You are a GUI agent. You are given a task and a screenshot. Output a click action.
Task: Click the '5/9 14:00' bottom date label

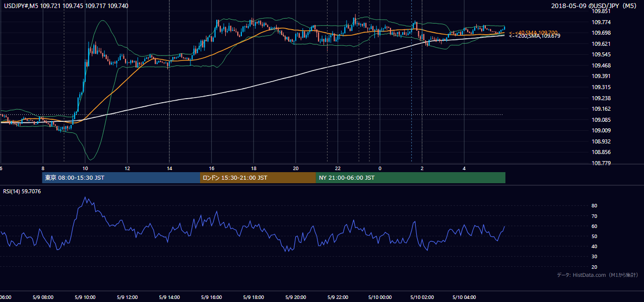pyautogui.click(x=169, y=297)
